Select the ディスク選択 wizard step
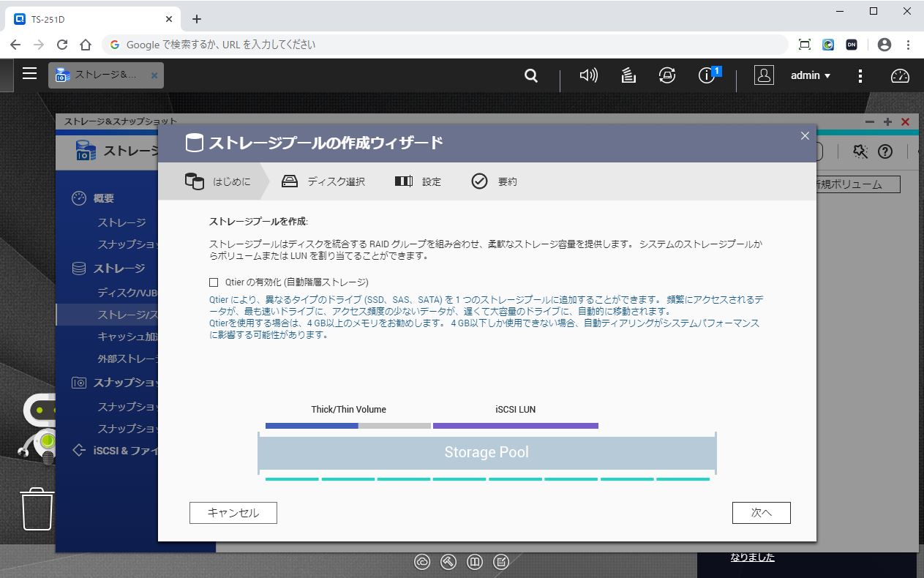924x578 pixels. pyautogui.click(x=323, y=181)
